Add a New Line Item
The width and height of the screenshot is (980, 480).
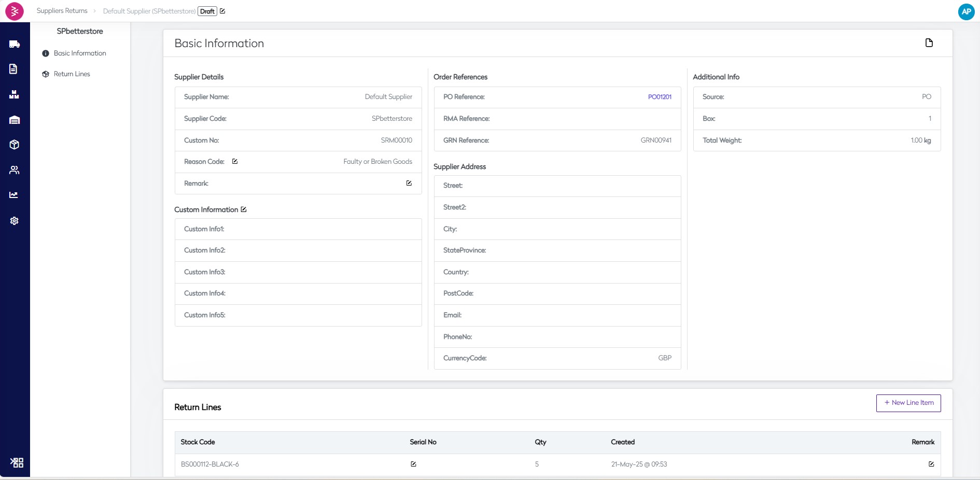pyautogui.click(x=908, y=403)
